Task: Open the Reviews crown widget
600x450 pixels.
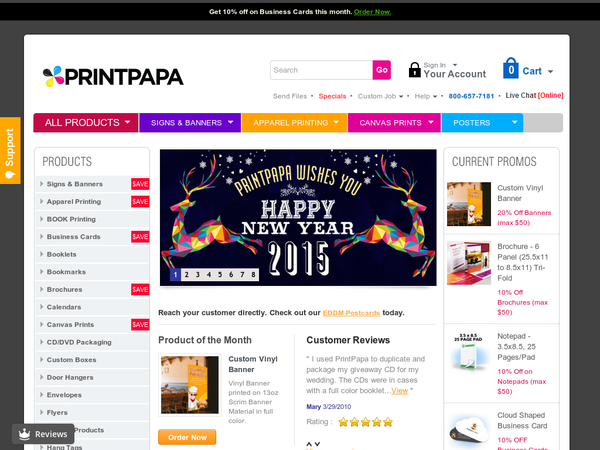Action: 43,434
